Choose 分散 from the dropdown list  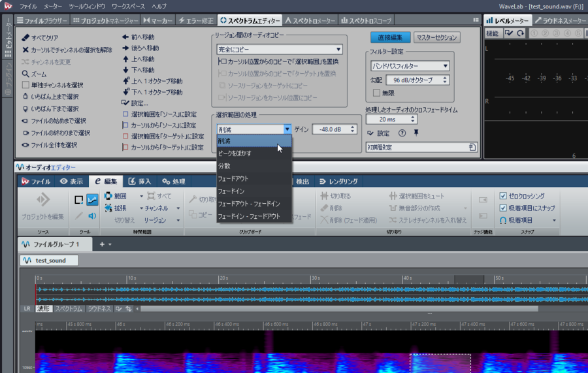coord(254,166)
